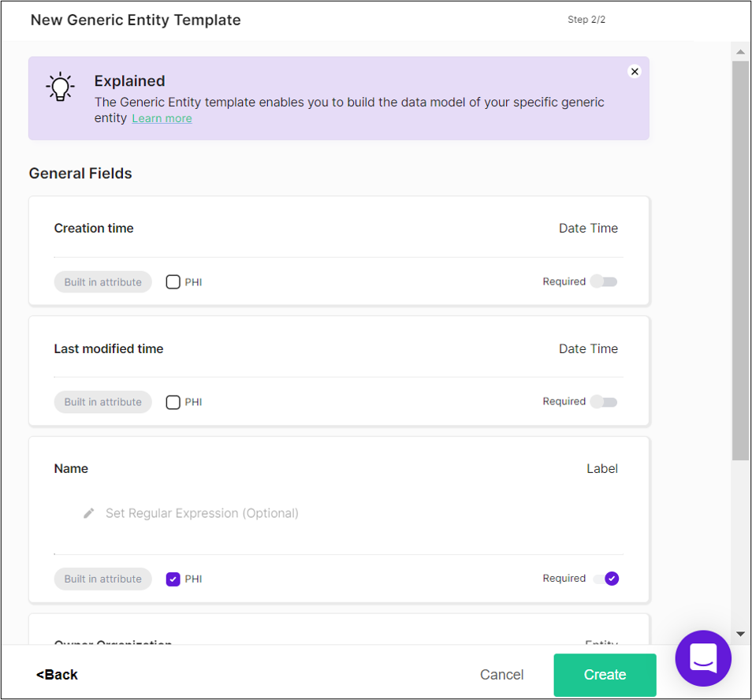
Task: Click the Cancel button
Action: click(x=501, y=675)
